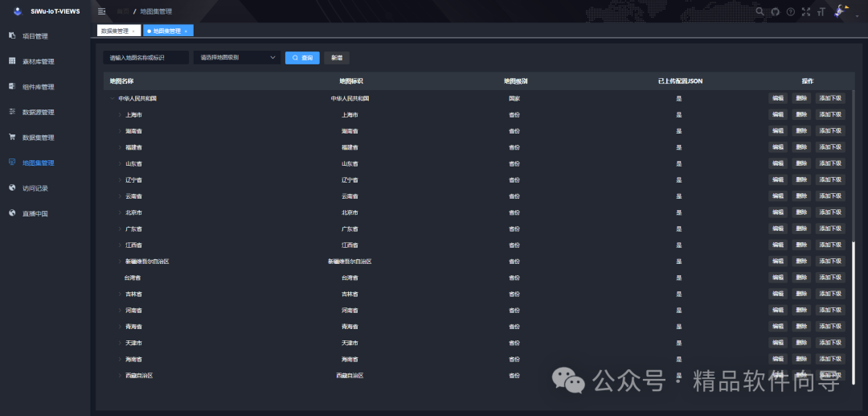The width and height of the screenshot is (868, 416).
Task: Expand the 云南省 row
Action: [x=120, y=196]
